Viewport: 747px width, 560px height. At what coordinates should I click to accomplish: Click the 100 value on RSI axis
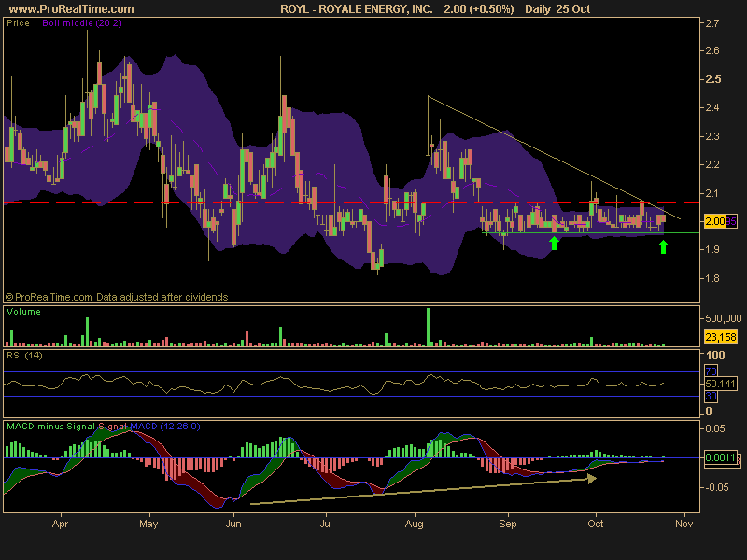point(715,356)
